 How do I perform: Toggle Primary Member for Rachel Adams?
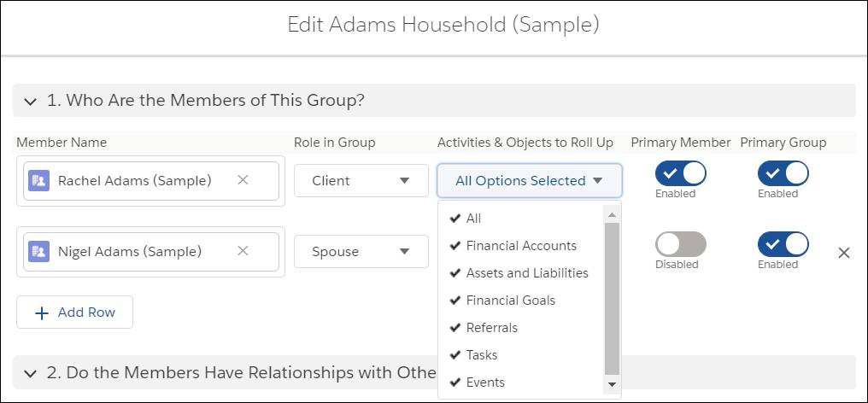(680, 173)
